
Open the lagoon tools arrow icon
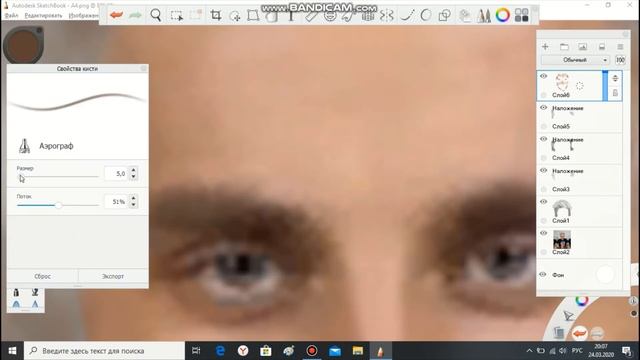coord(568,315)
